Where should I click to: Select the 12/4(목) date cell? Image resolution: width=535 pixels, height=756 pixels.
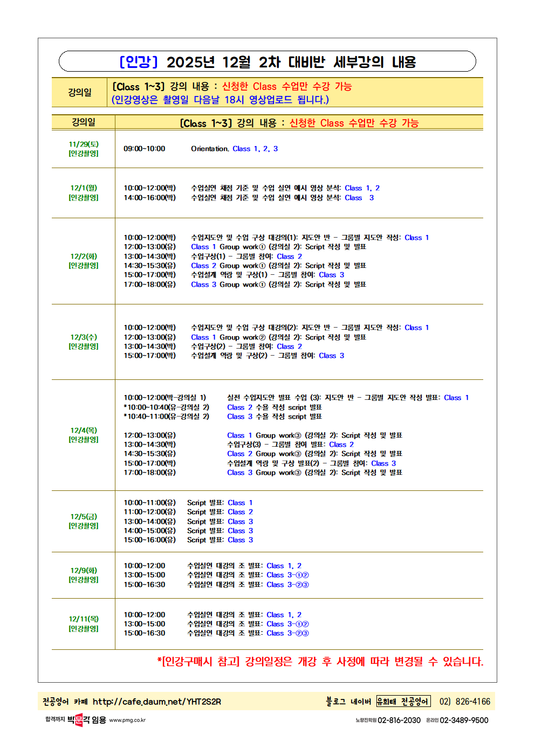click(x=84, y=435)
